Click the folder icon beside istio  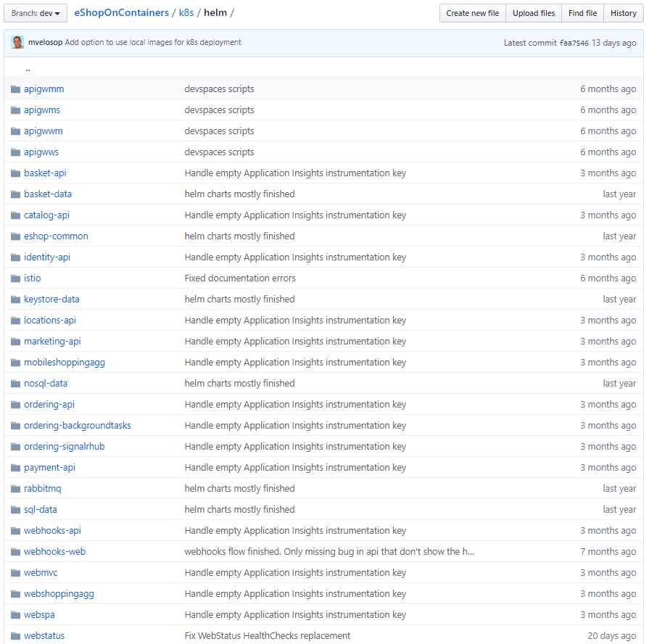tap(15, 278)
